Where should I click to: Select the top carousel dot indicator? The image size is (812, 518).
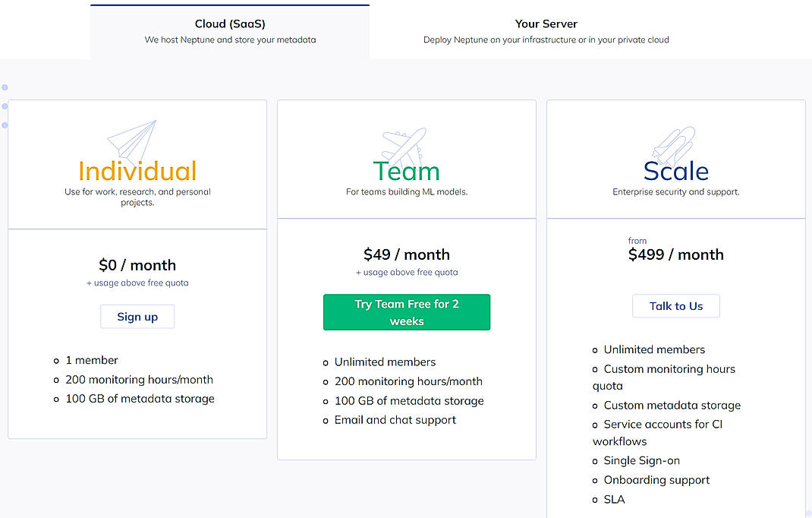[x=5, y=87]
